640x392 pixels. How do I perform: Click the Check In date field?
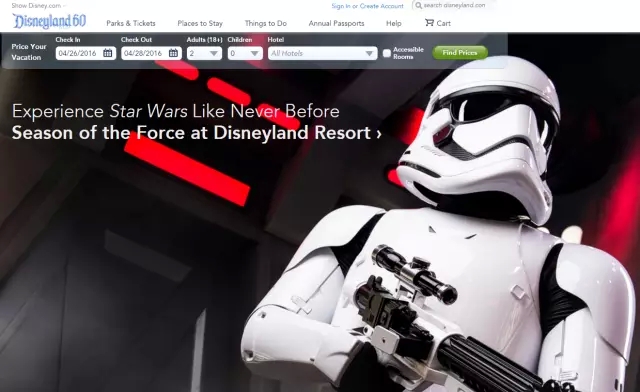click(x=86, y=53)
